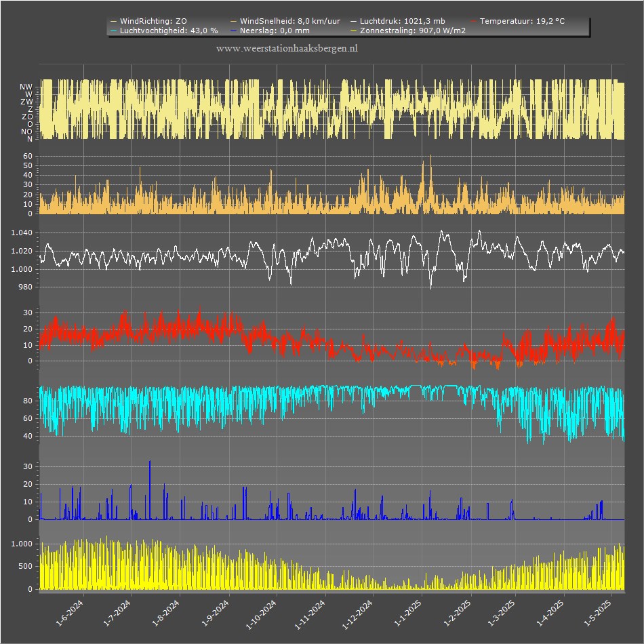The height and width of the screenshot is (644, 644).
Task: Pick the 1-11-2024 date label
Action: pos(310,614)
